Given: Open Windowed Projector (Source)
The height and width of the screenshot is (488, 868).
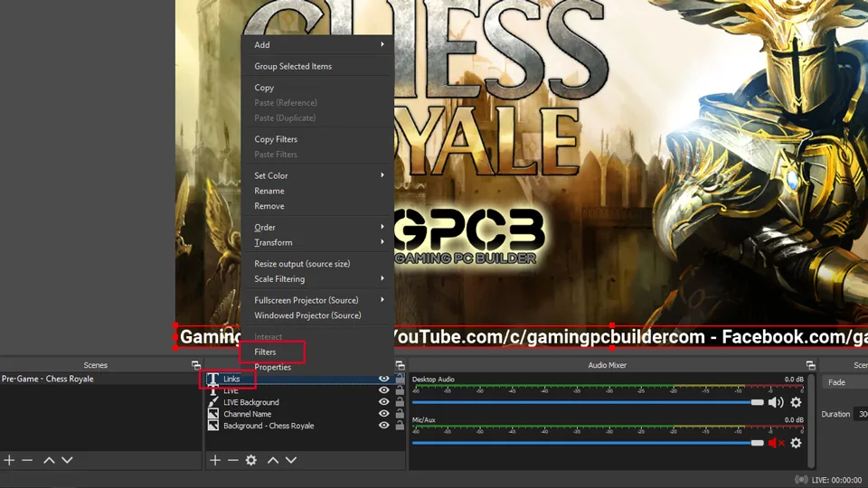Looking at the screenshot, I should 317,315.
